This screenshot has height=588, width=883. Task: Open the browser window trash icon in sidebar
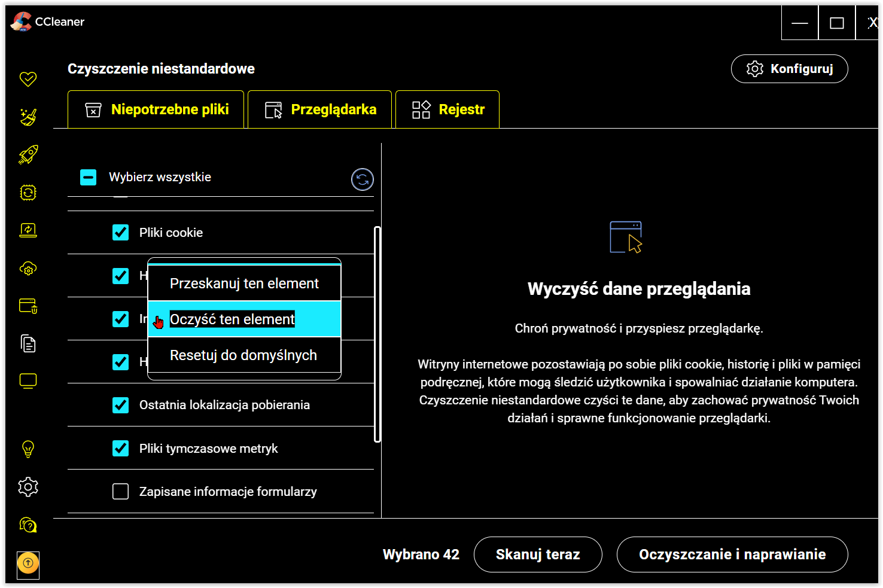28,306
